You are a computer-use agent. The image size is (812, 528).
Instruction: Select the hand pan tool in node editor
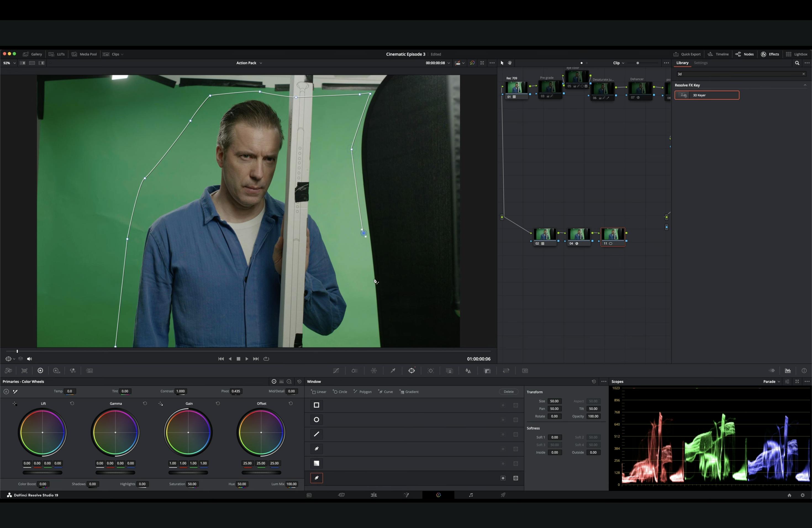click(x=510, y=63)
